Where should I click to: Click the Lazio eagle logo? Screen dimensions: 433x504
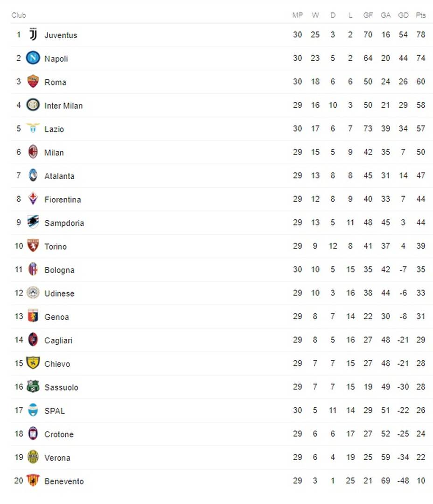(33, 128)
